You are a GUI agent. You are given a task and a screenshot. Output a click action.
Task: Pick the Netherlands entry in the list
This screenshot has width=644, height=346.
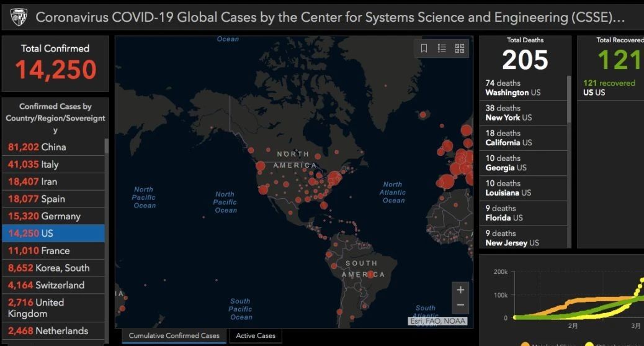pos(53,330)
